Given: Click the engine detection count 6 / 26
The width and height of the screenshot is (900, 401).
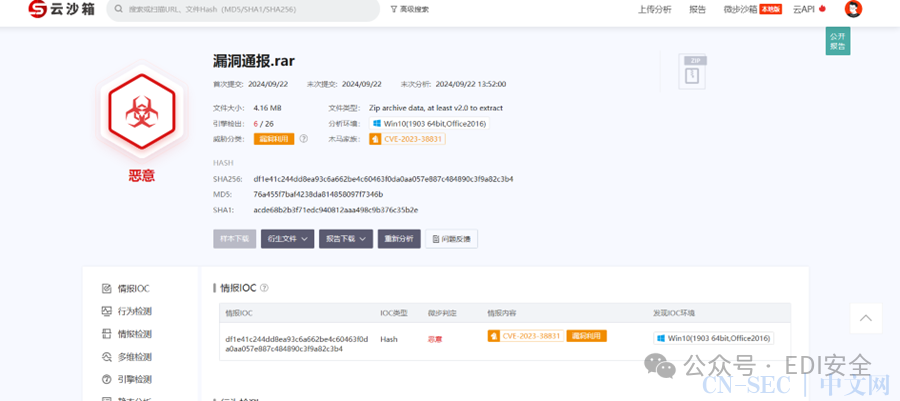Looking at the screenshot, I should pos(263,123).
